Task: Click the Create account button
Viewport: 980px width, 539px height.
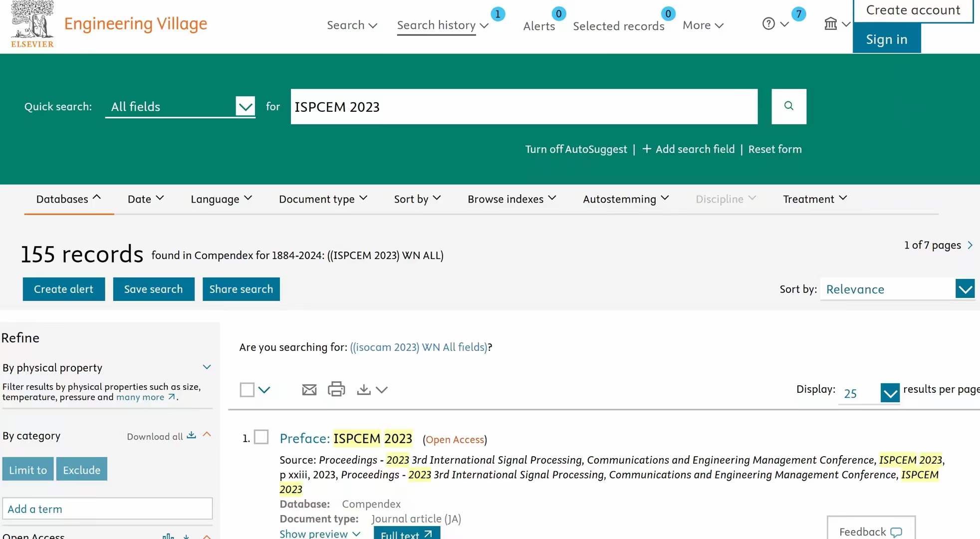Action: click(913, 10)
